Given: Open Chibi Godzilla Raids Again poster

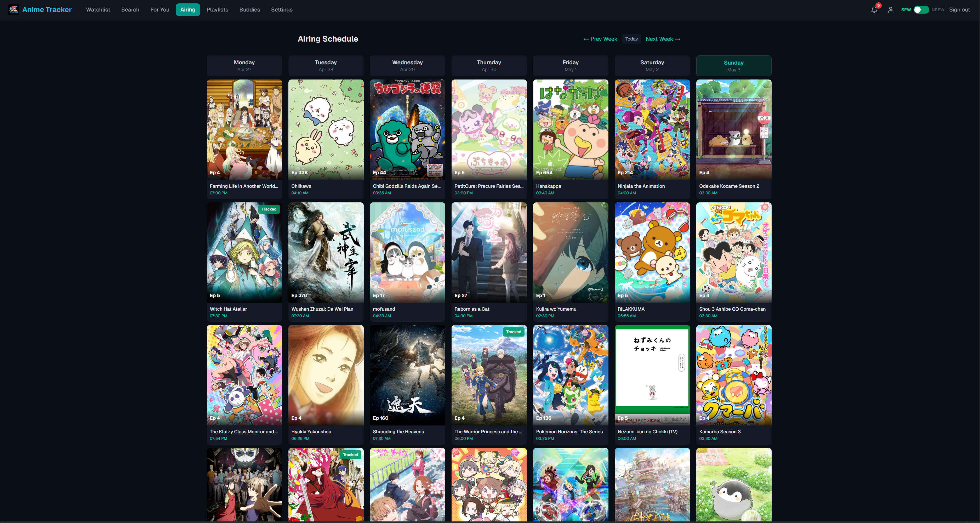Looking at the screenshot, I should coord(407,130).
